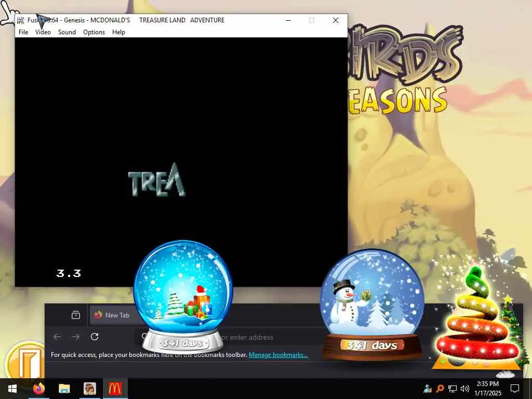Minimize the Fusion emulator window
The height and width of the screenshot is (399, 532).
click(288, 20)
